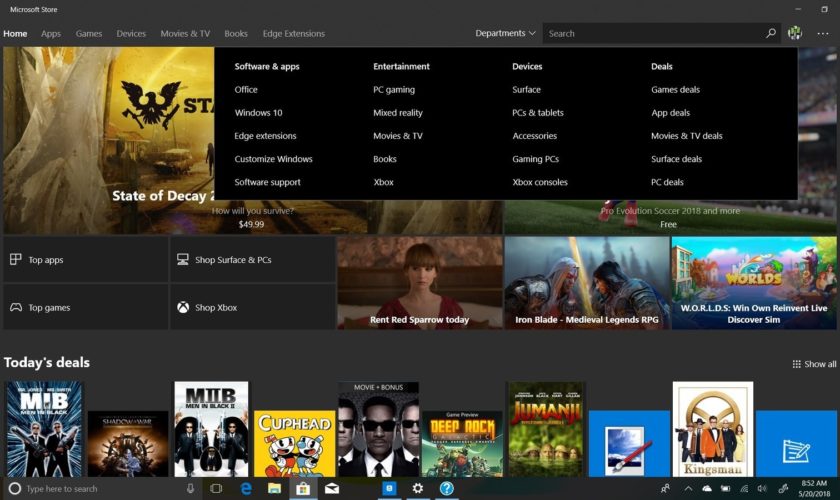840x500 pixels.
Task: Open the Mail app in taskbar
Action: click(x=331, y=488)
